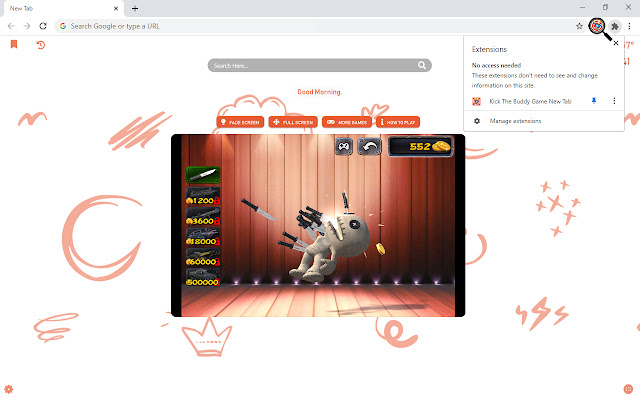Bookmark this page with the star icon
The image size is (640, 400).
579,26
